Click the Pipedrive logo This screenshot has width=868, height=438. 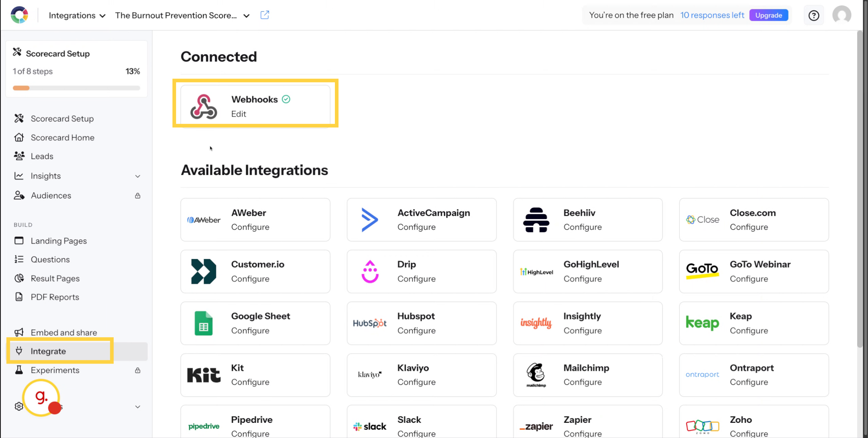tap(204, 426)
